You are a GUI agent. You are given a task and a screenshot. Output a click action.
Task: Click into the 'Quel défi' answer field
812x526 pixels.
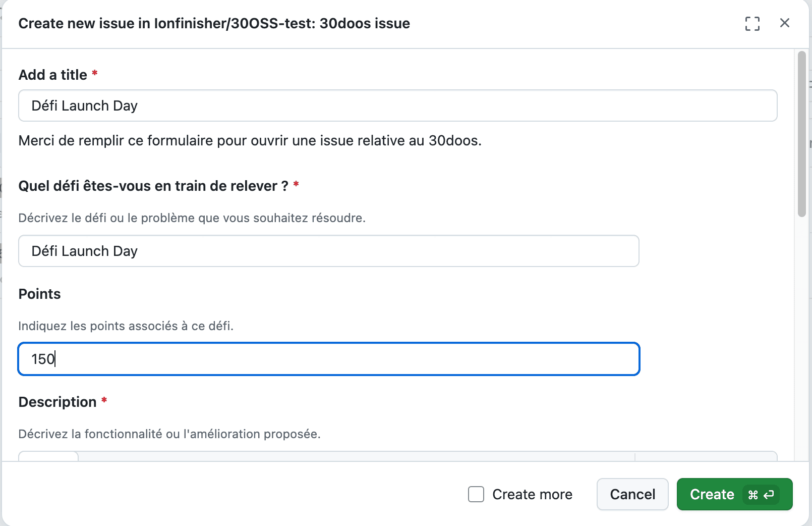coord(328,251)
